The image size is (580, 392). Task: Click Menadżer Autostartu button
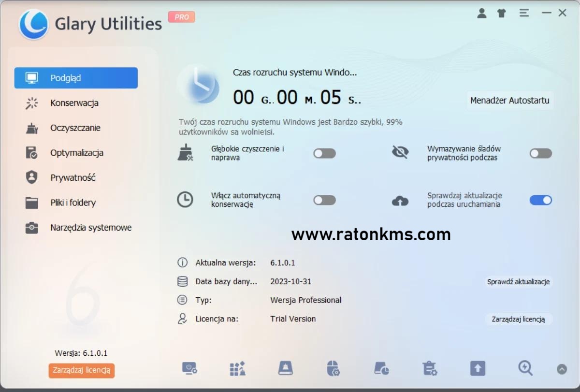point(510,101)
